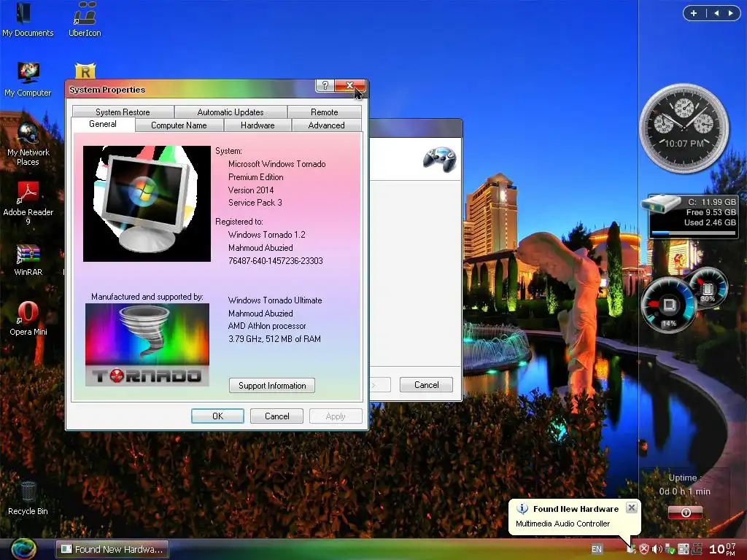Screen dimensions: 747x560
Task: Click the sidebar next arrow
Action: tap(730, 13)
